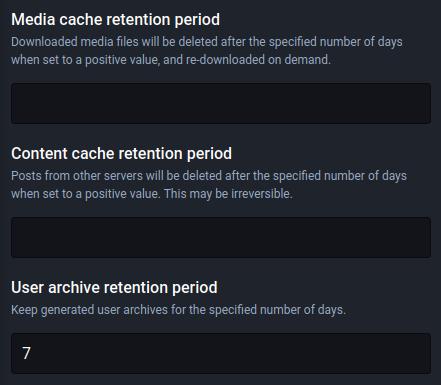Click the "Keep generated user archives" hint text
This screenshot has width=441, height=385.
click(178, 310)
